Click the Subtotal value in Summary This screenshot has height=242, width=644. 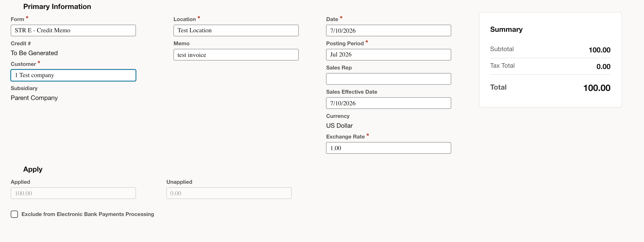click(600, 50)
